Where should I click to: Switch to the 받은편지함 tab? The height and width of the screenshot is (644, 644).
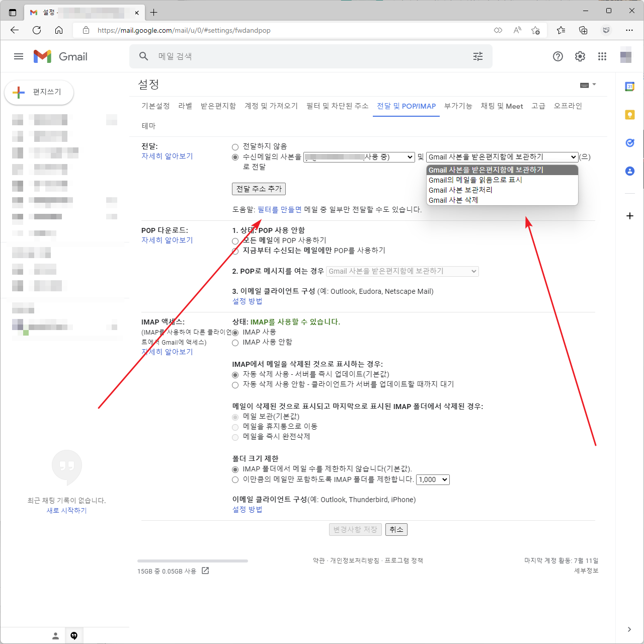coord(218,106)
